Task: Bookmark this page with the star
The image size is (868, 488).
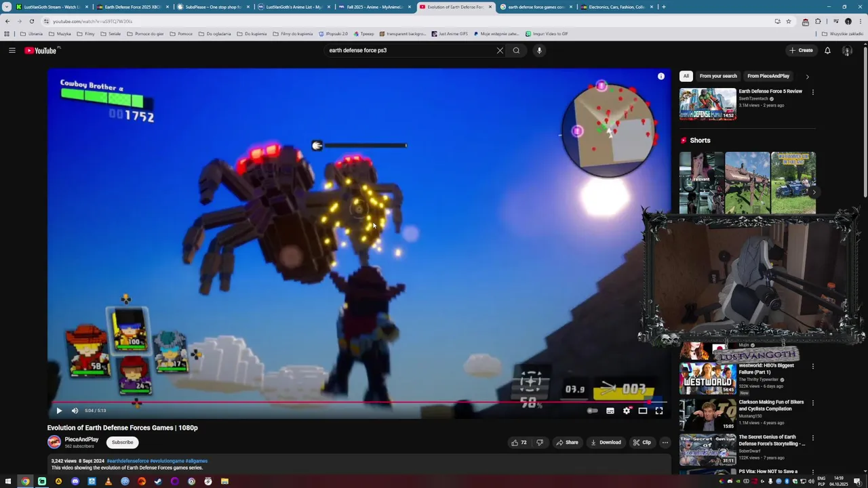Action: pos(789,21)
